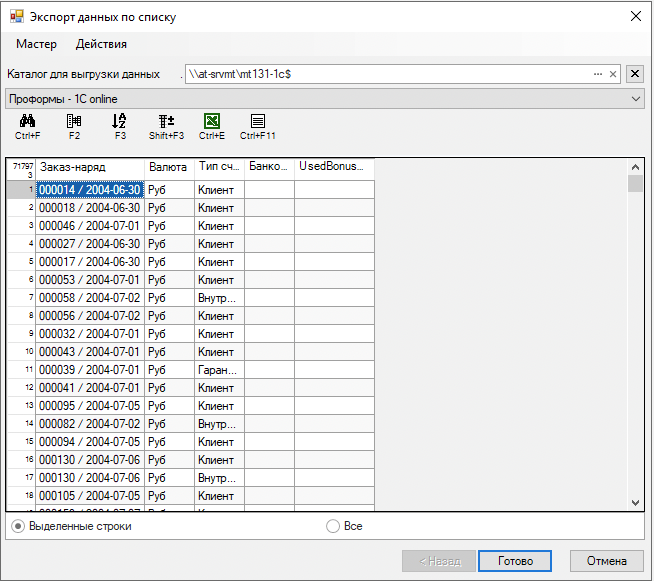Clear the export catalog path with X button
Screen dimensions: 654x581
pos(634,74)
